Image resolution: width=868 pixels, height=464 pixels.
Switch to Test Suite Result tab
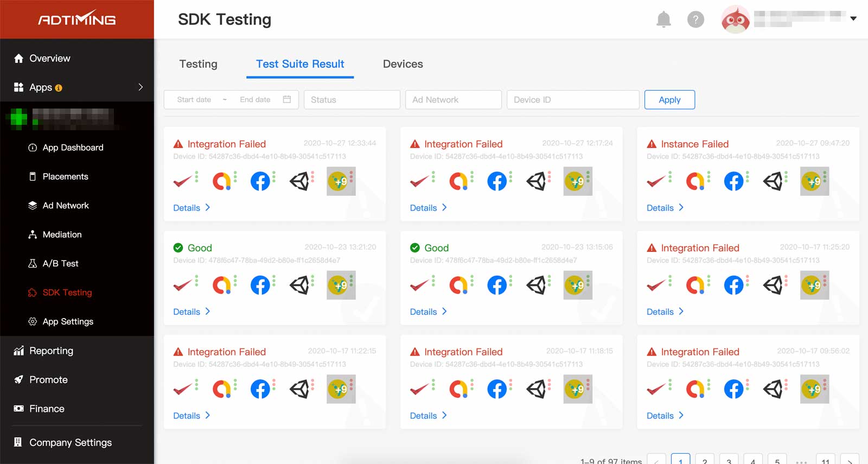click(x=300, y=64)
